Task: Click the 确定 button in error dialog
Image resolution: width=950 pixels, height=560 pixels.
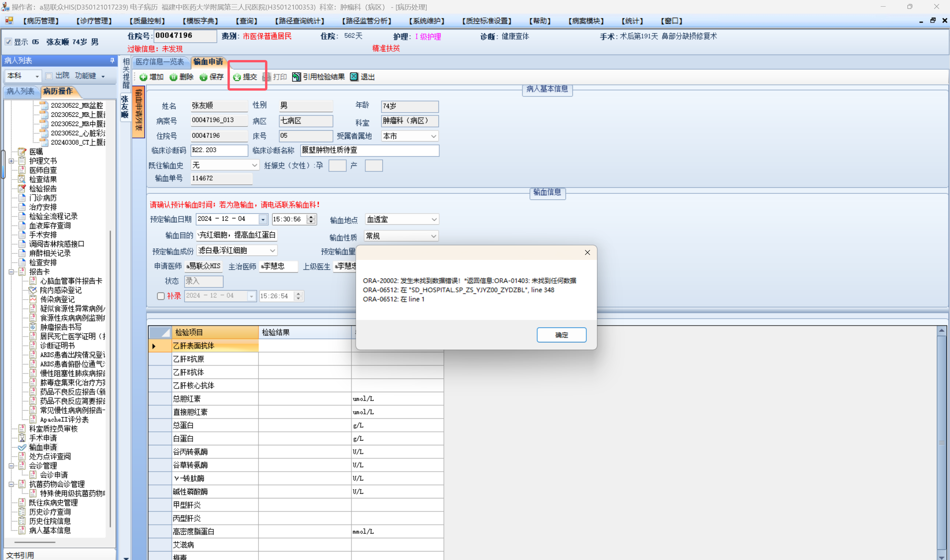Action: (561, 335)
